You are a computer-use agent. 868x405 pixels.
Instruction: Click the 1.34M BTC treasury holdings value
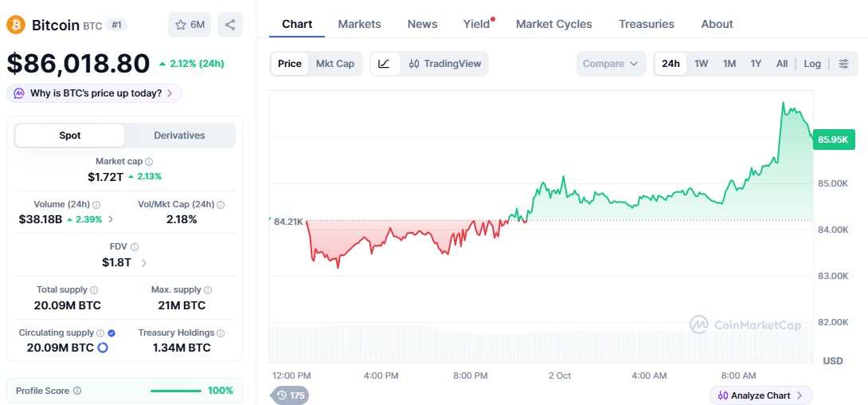pyautogui.click(x=182, y=348)
